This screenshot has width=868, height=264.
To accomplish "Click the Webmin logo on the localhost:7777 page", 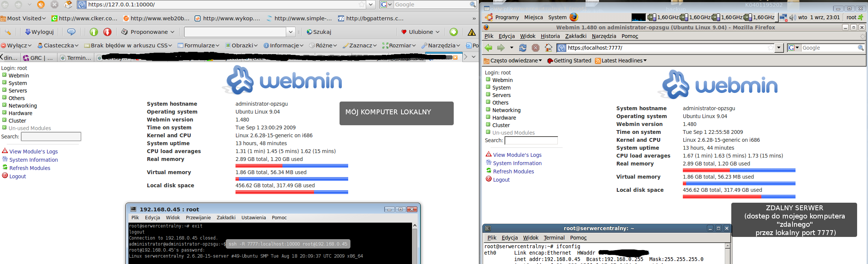I will 718,85.
